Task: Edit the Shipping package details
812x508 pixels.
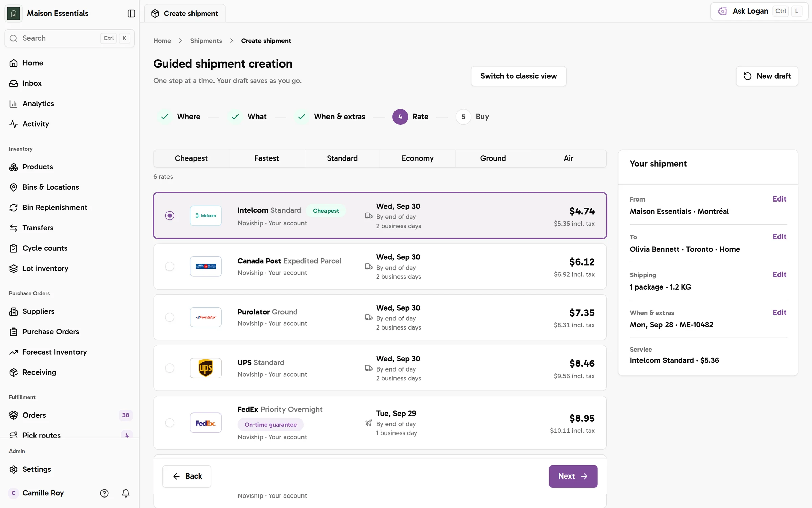Action: [x=779, y=275]
